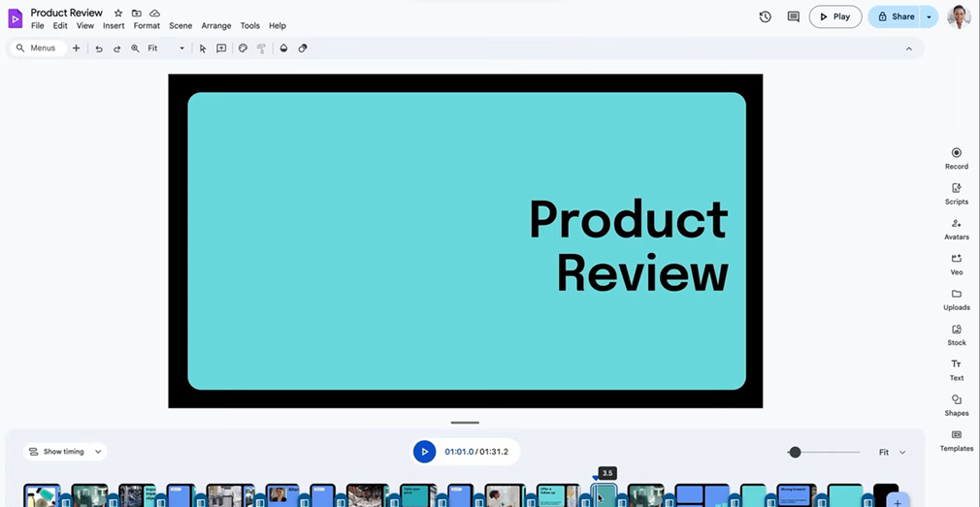The width and height of the screenshot is (980, 507).
Task: Open the Insert menu
Action: [x=114, y=25]
